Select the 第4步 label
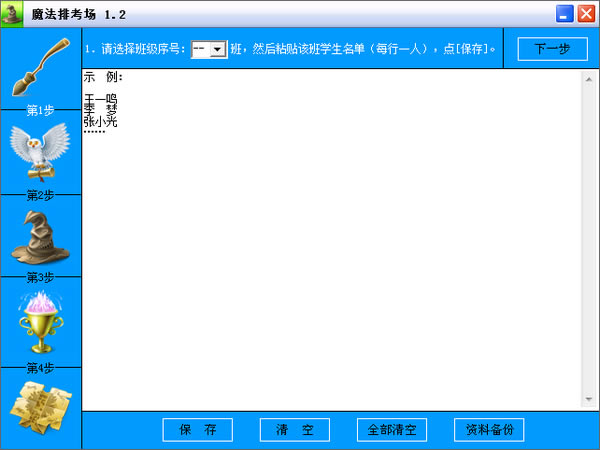This screenshot has height=450, width=600. (40, 367)
